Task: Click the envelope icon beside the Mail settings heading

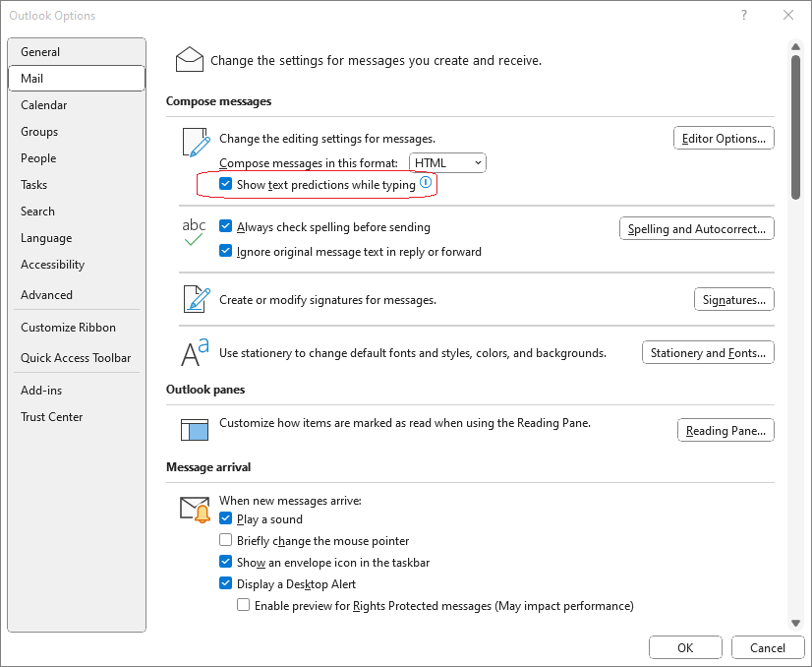Action: [190, 59]
